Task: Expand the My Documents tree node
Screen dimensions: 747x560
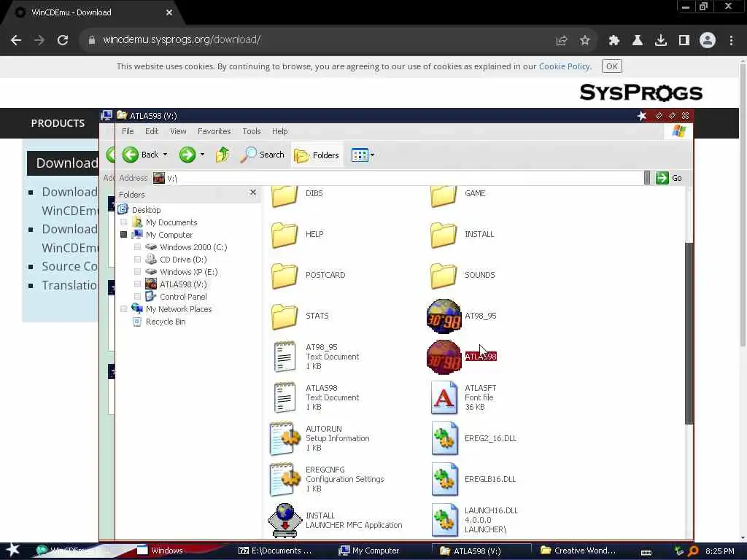Action: coord(124,222)
